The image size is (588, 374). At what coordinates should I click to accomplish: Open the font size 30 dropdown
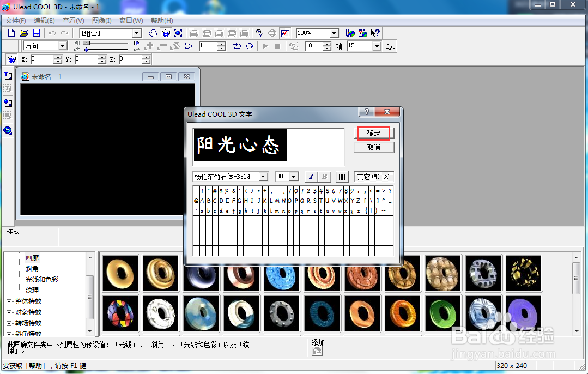pos(294,177)
